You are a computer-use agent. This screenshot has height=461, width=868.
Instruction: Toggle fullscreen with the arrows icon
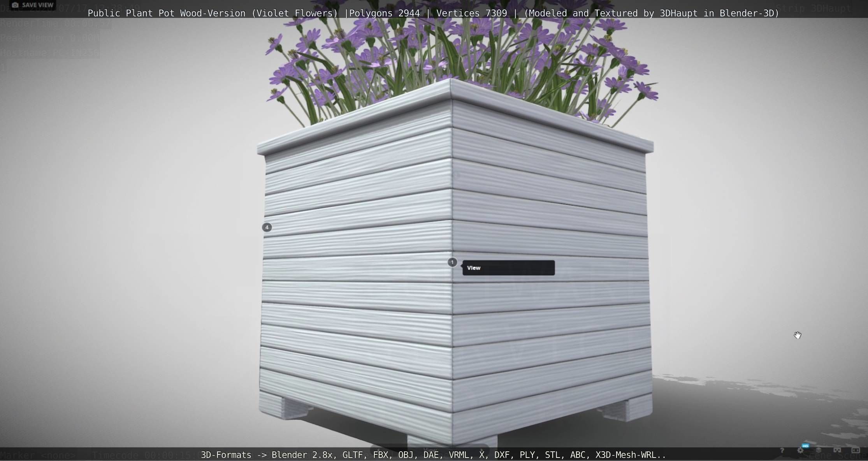click(856, 450)
